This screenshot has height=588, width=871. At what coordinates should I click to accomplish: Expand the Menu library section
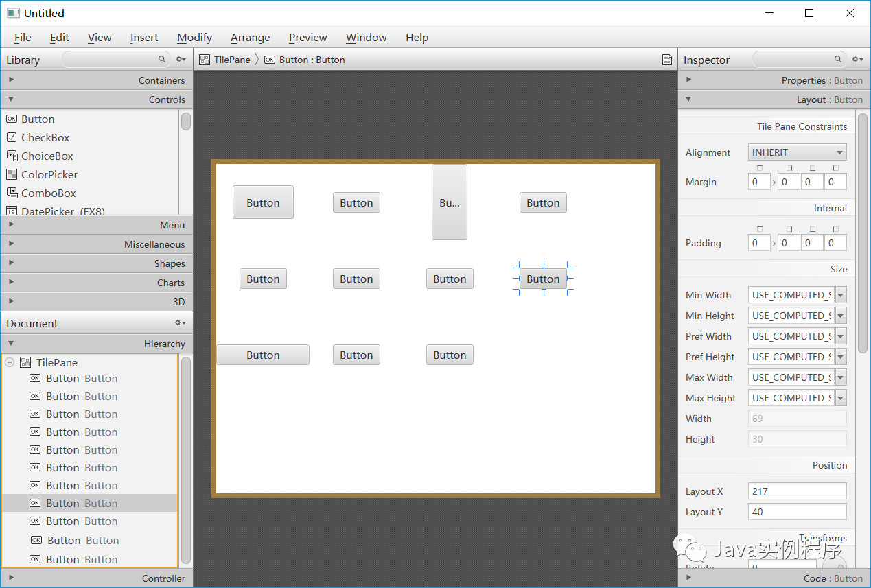click(x=96, y=225)
